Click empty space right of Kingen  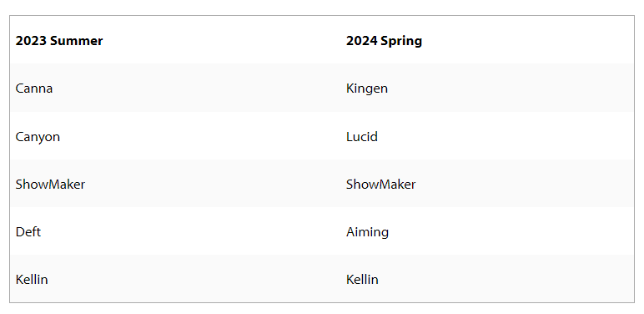click(510, 89)
